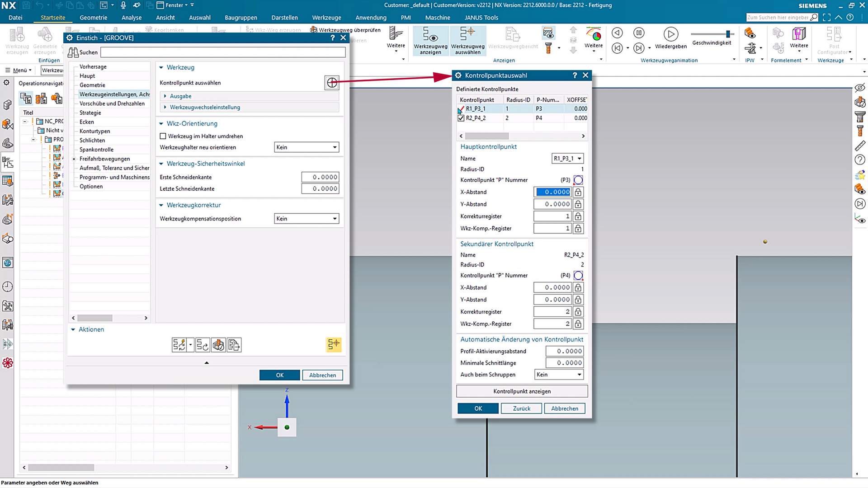Click Werkzeugweg überprüfen in ribbon
This screenshot has width=868, height=488.
pyautogui.click(x=345, y=30)
